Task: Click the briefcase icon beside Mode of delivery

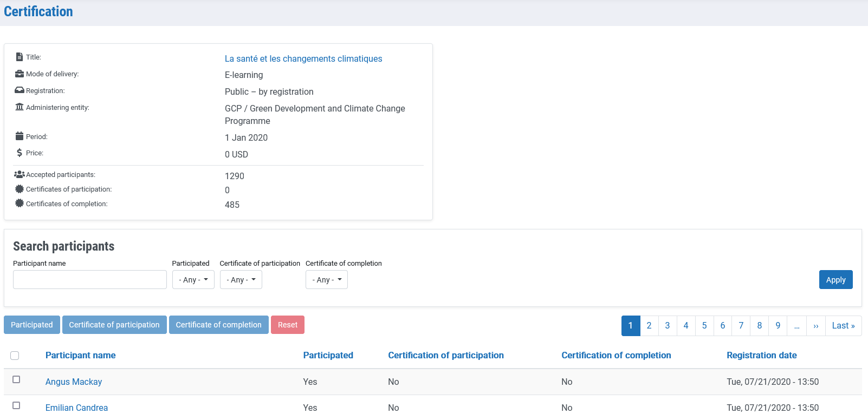Action: (20, 74)
